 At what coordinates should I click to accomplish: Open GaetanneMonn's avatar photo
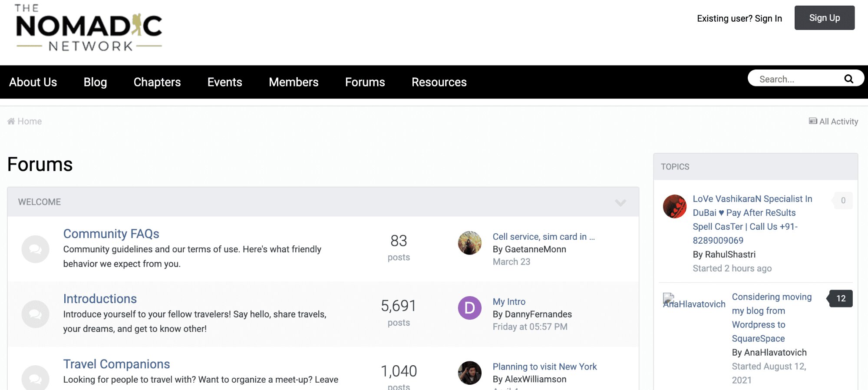click(469, 243)
